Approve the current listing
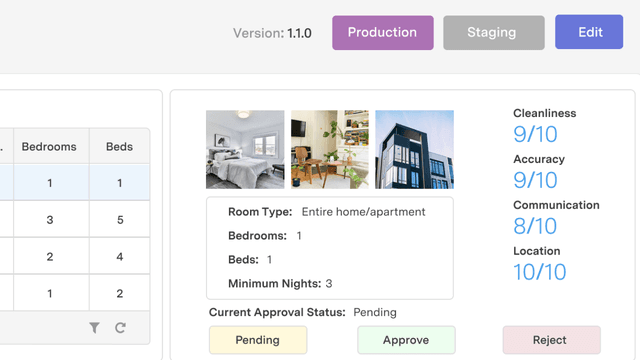 pos(406,340)
